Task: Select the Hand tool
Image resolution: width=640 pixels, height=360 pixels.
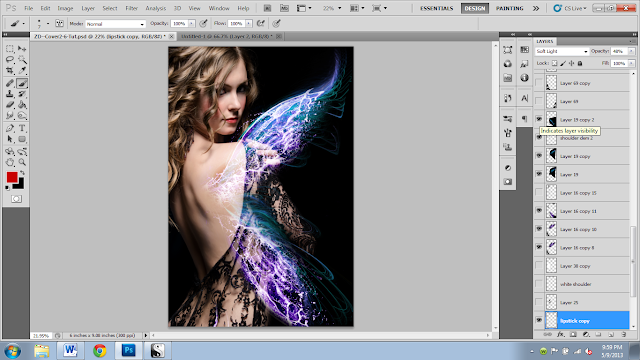Action: [10, 162]
